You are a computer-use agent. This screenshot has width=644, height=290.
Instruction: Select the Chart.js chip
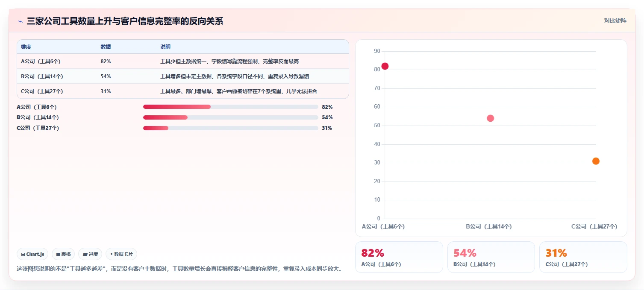pos(32,254)
